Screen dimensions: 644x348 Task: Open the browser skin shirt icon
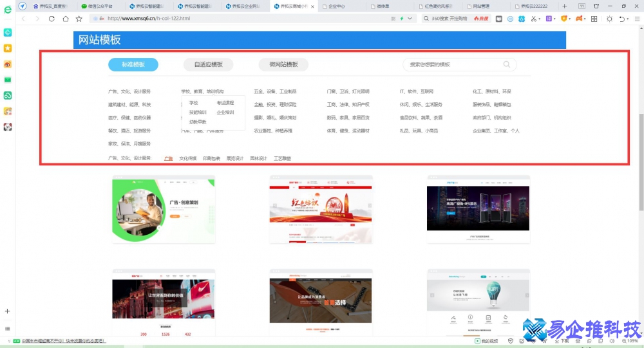pos(596,6)
